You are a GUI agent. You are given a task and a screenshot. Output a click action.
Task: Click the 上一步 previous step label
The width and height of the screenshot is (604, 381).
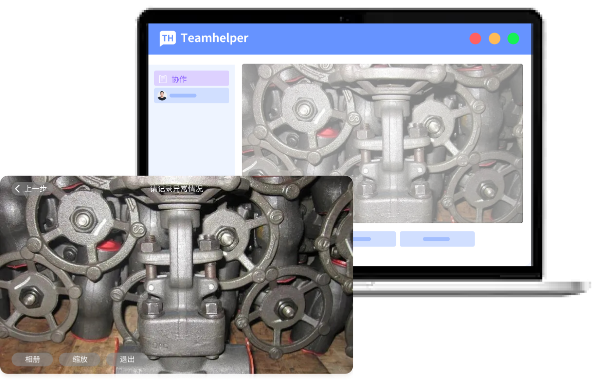coord(36,188)
